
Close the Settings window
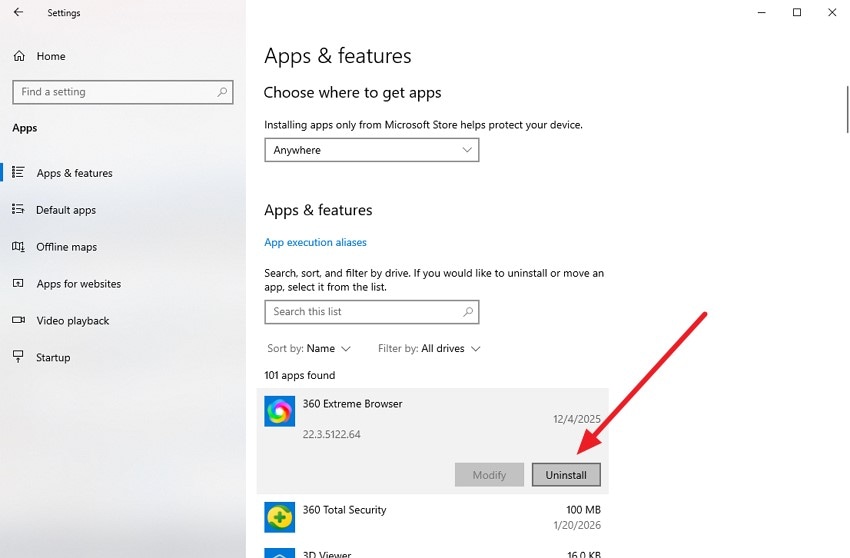tap(832, 12)
